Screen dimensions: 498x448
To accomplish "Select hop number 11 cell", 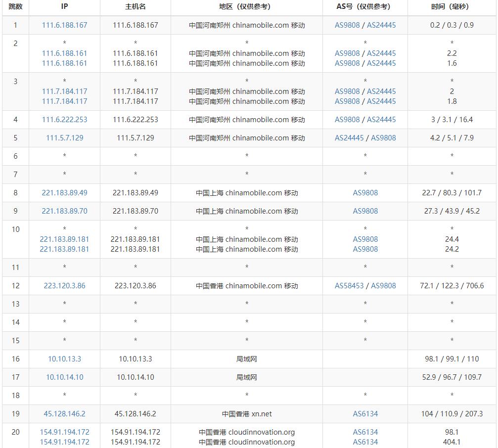I will coord(15,268).
